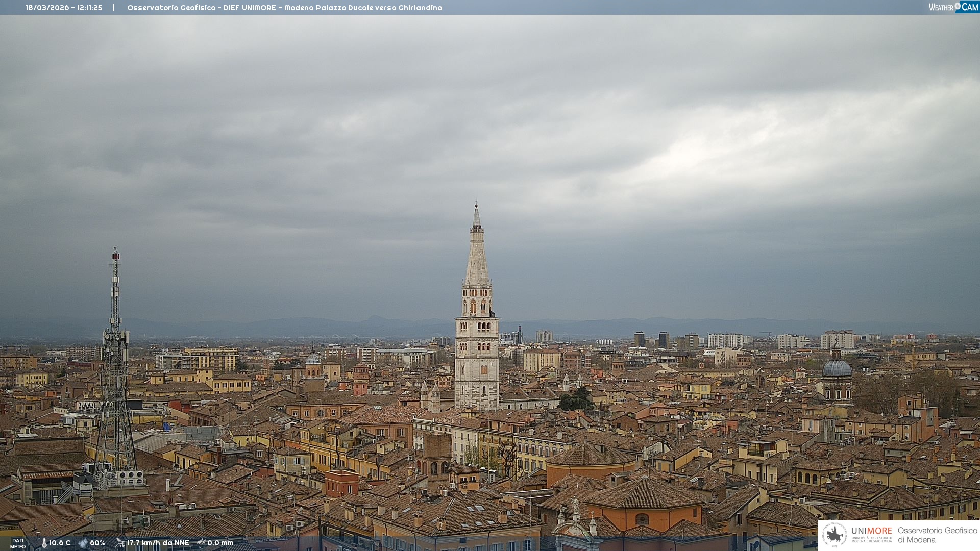Open the UNIMORE university wordmark

[x=871, y=531]
